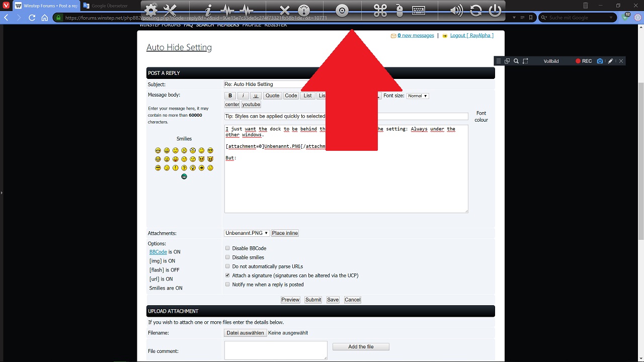Open the MEMBERS forum menu item

tap(228, 25)
